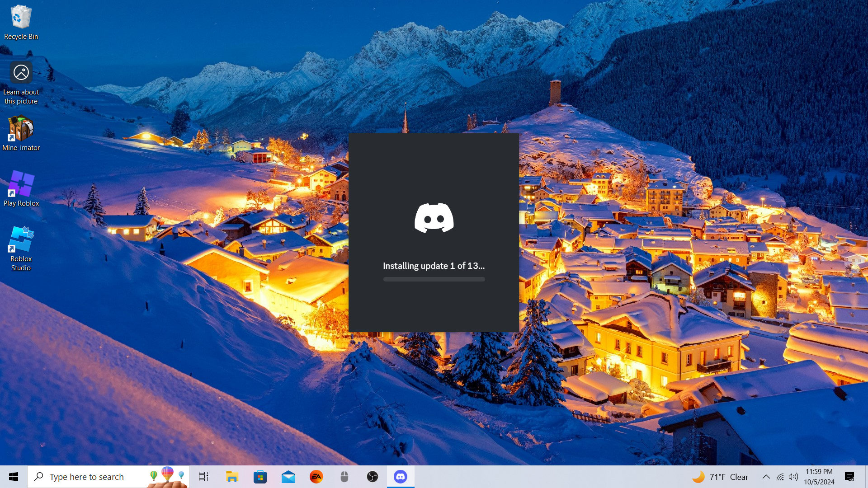Expand the hidden system tray icons
This screenshot has height=488, width=868.
click(x=766, y=477)
